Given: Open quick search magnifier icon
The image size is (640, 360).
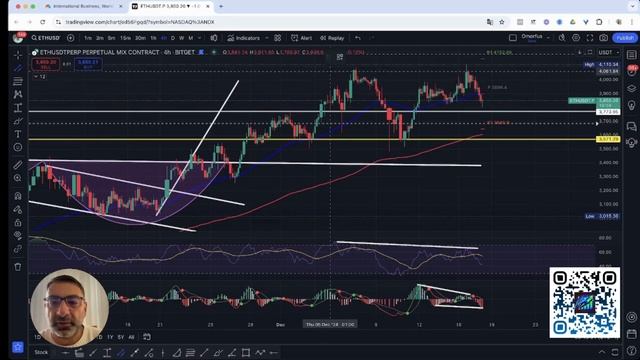Looking at the screenshot, I should [562, 38].
